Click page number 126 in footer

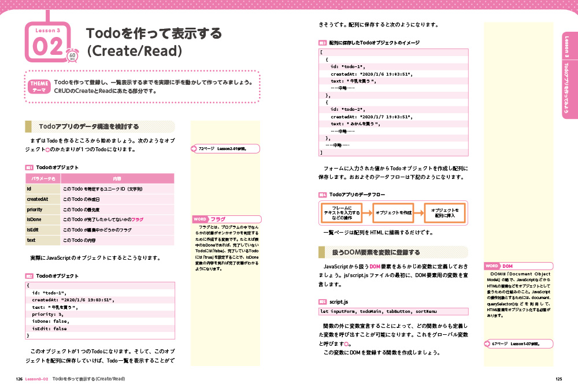click(x=19, y=379)
